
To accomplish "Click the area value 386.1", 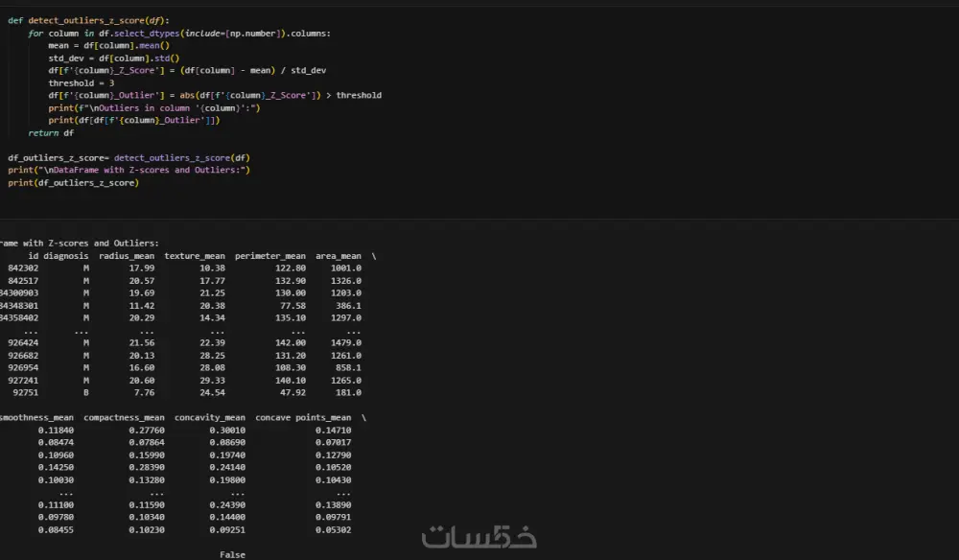I will [x=349, y=306].
